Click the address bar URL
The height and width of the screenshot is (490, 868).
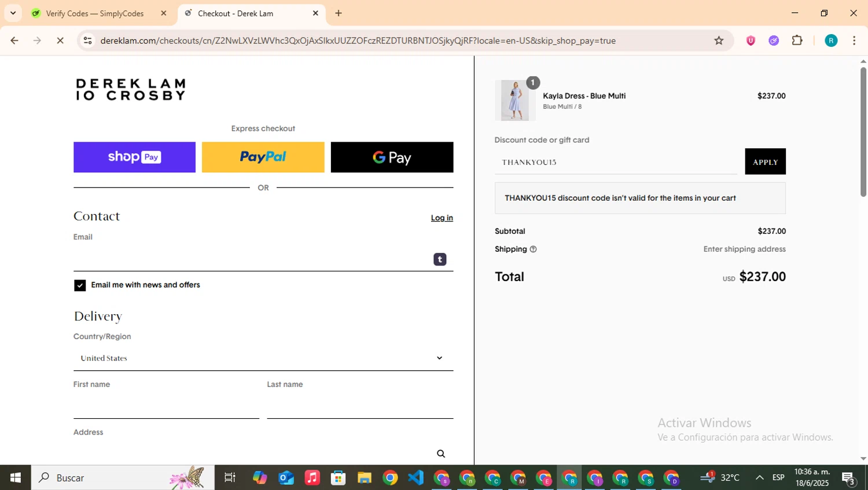[x=358, y=40]
